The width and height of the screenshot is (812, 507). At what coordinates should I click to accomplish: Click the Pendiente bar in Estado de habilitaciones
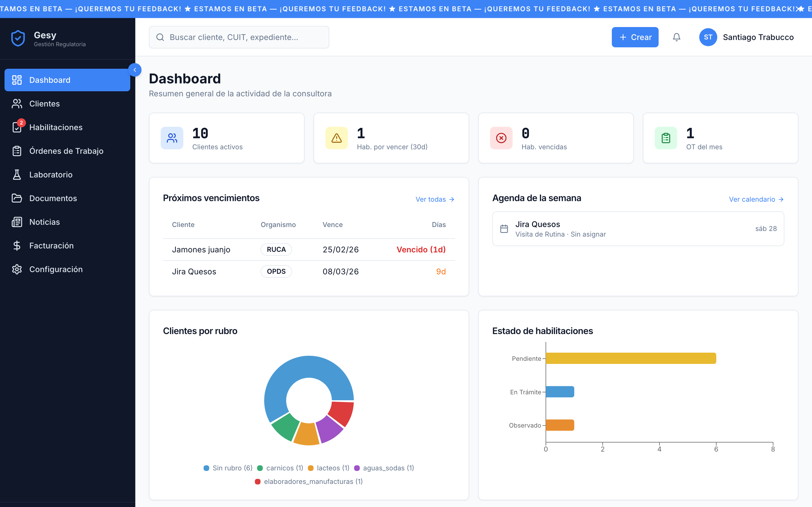pos(631,358)
